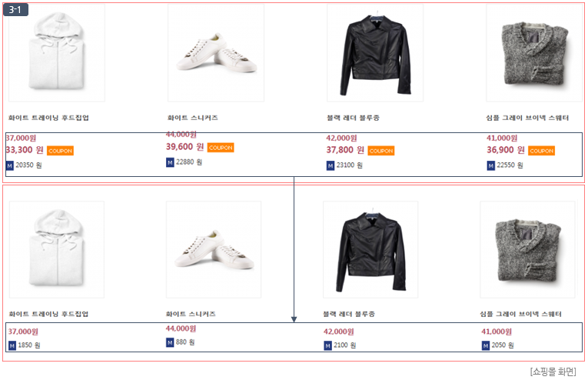Screen dimensions: 588x380
Task: Click the M mileage icon beside 880 원
Action: (170, 342)
